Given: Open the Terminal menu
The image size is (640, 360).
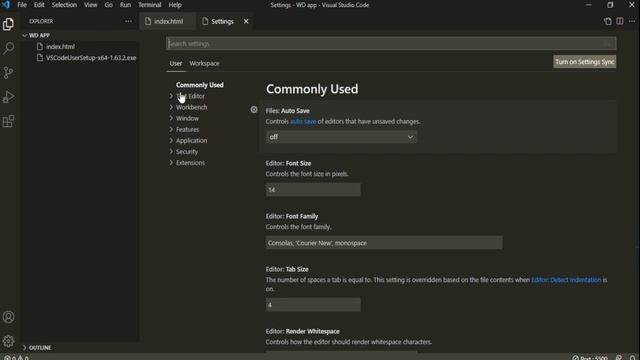Looking at the screenshot, I should (149, 5).
